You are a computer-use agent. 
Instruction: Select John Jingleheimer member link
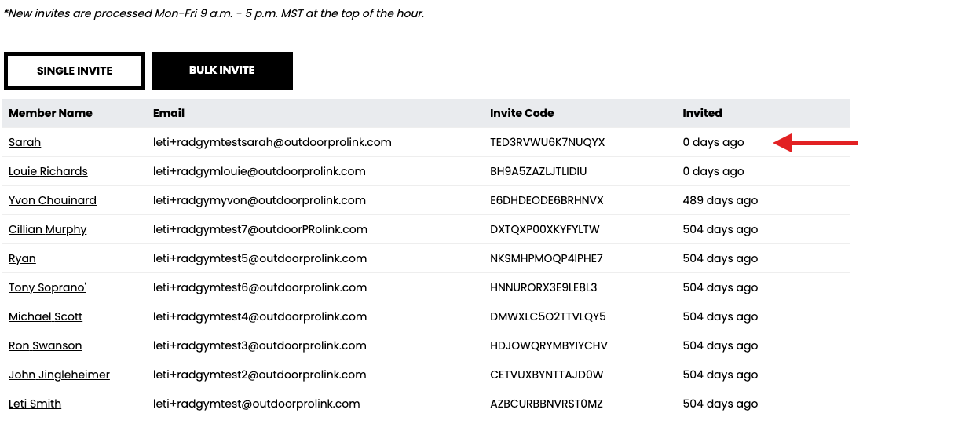coord(59,375)
